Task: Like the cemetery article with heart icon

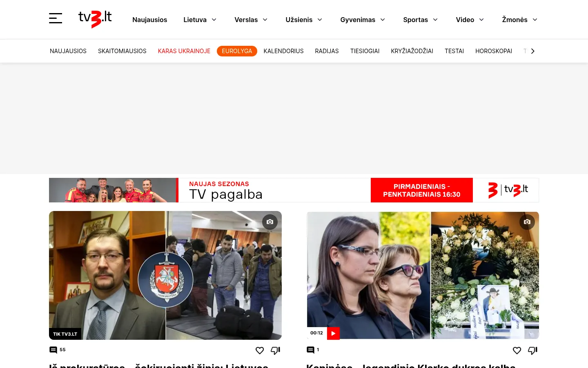Action: pyautogui.click(x=517, y=350)
